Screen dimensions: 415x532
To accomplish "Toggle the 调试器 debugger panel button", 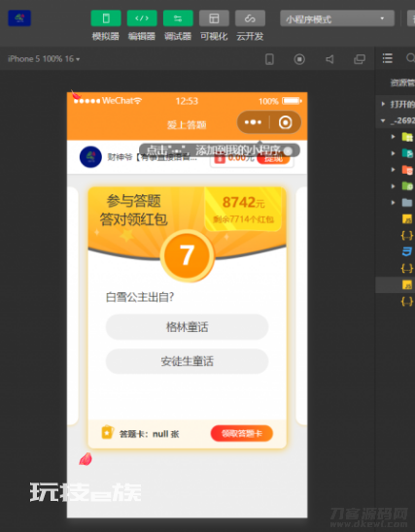I will (x=178, y=18).
